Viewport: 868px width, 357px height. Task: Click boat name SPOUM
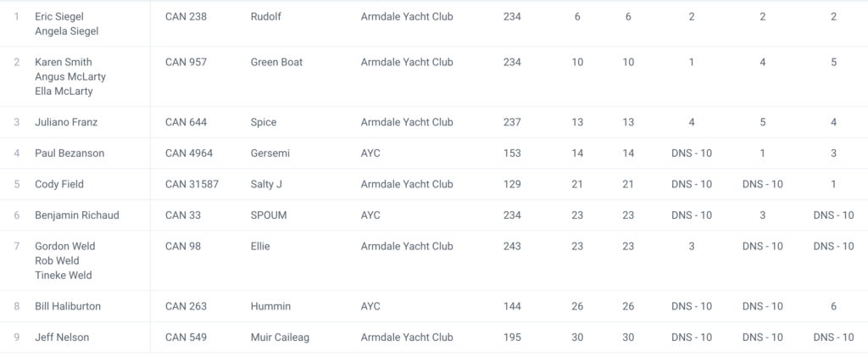[269, 215]
